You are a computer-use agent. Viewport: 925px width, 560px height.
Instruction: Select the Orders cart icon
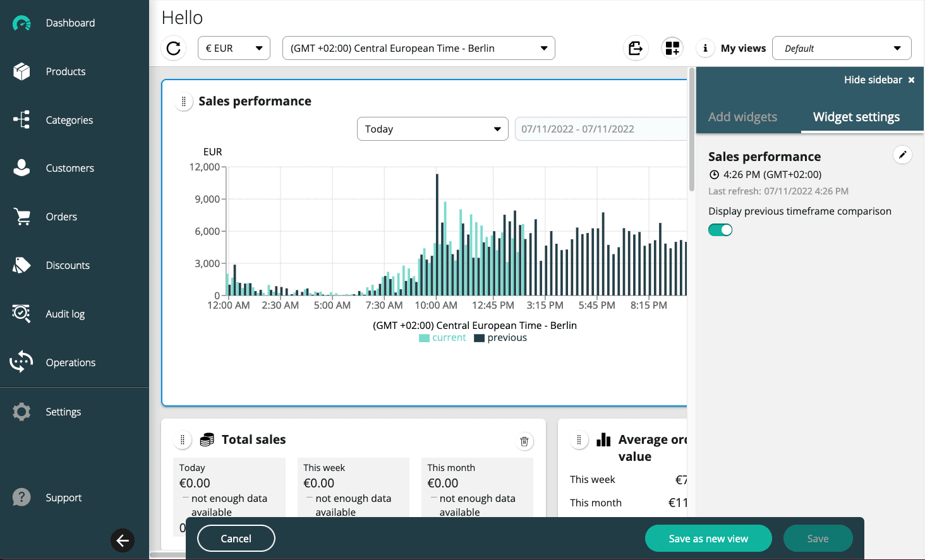22,216
